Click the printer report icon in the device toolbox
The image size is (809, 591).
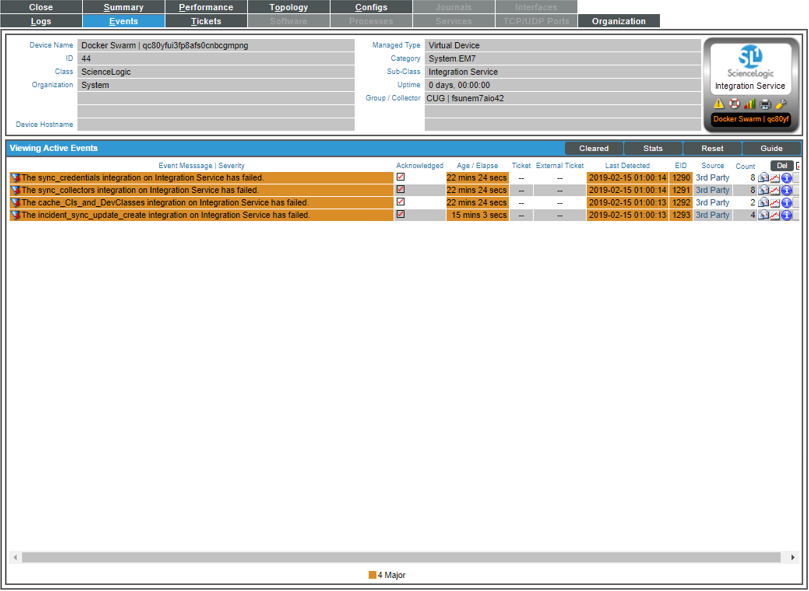pyautogui.click(x=763, y=103)
